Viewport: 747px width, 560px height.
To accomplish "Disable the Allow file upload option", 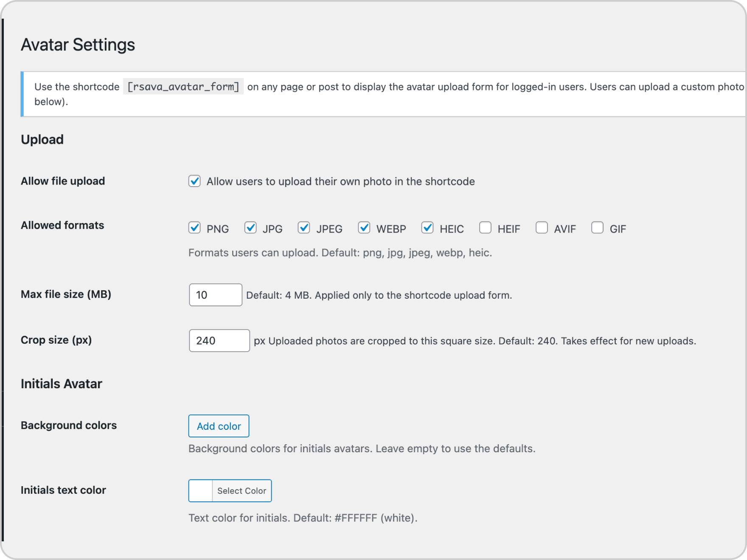I will pos(194,181).
